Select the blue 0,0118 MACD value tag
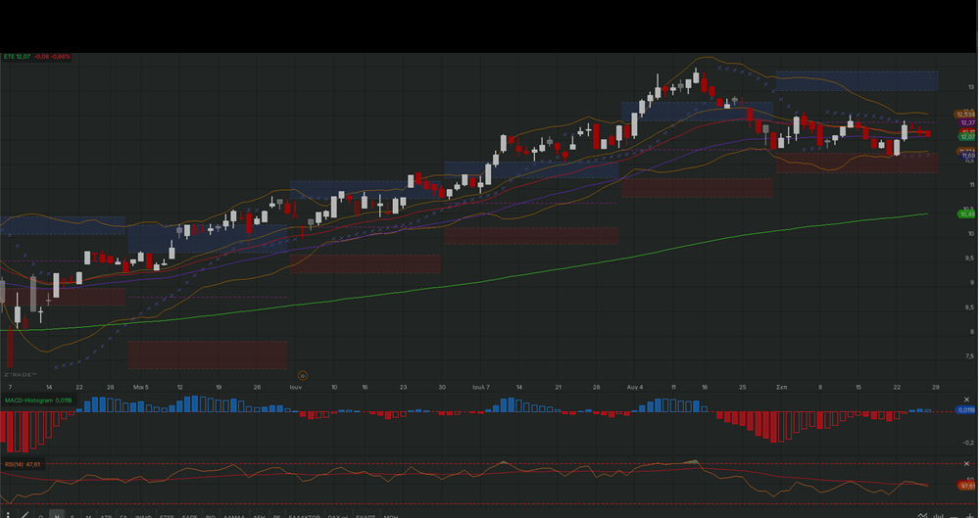The width and height of the screenshot is (980, 518). point(966,410)
